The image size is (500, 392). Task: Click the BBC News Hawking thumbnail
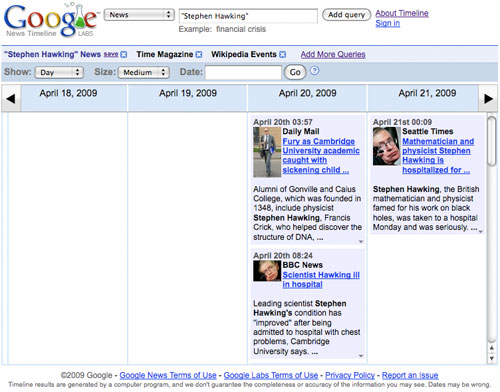pos(267,271)
